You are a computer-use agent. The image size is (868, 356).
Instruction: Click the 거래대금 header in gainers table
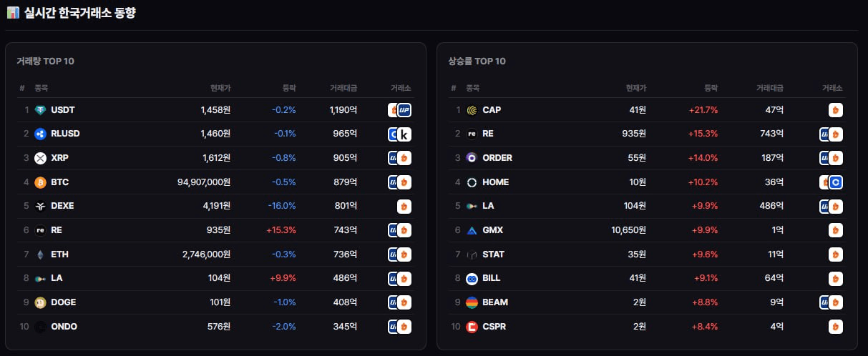click(770, 88)
